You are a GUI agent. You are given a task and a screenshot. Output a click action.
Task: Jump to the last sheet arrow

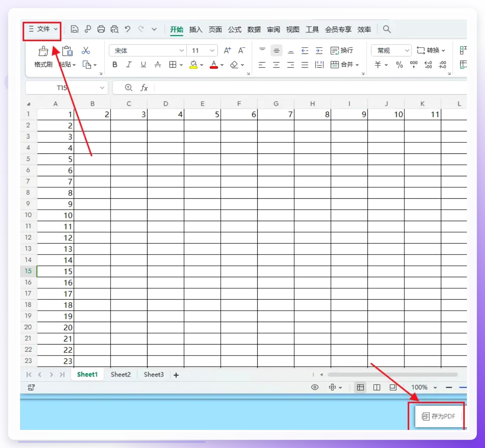[62, 375]
